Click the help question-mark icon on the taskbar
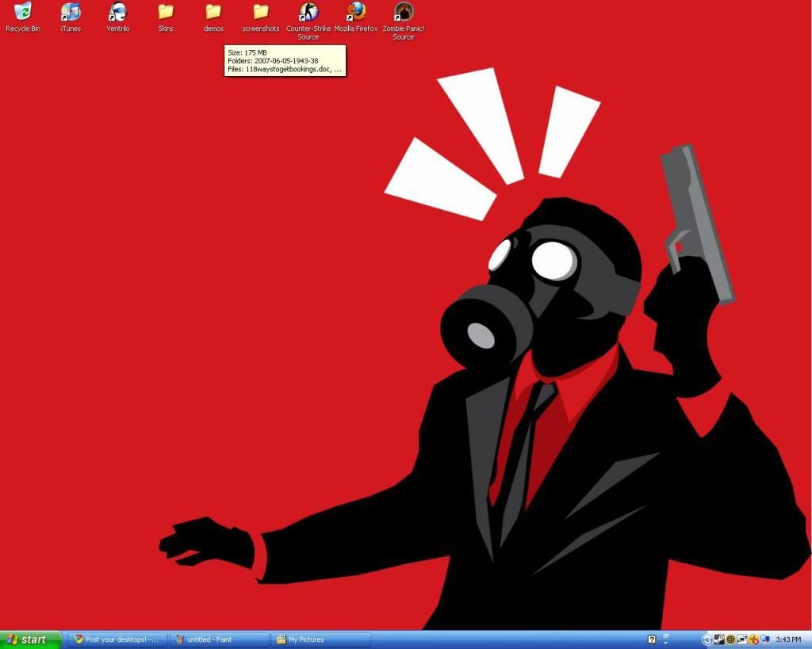812x649 pixels. coord(652,639)
